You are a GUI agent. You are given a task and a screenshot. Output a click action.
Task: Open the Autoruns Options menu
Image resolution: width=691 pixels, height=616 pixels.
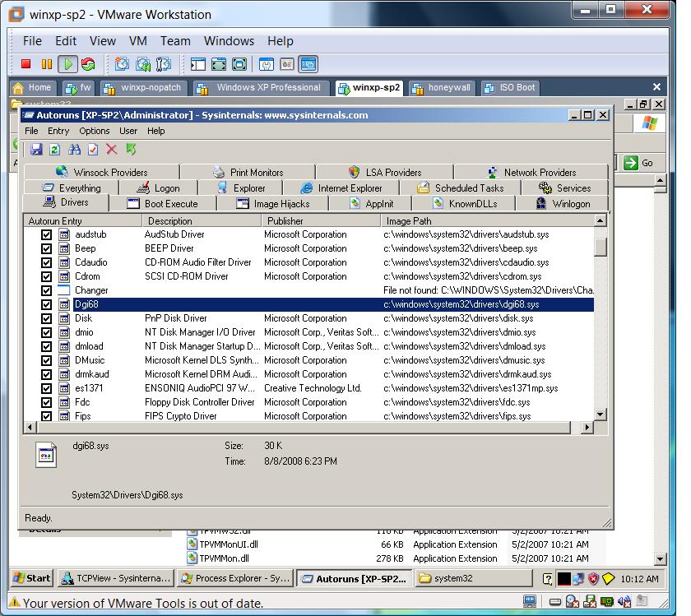[95, 131]
